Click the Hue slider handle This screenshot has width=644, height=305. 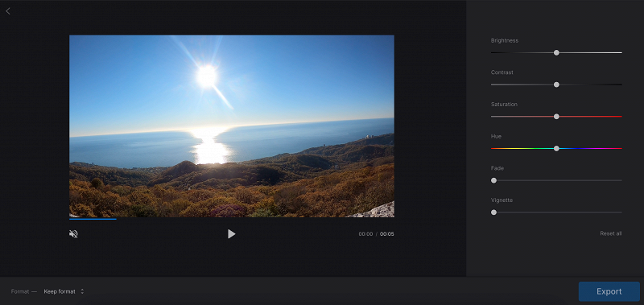tap(556, 149)
